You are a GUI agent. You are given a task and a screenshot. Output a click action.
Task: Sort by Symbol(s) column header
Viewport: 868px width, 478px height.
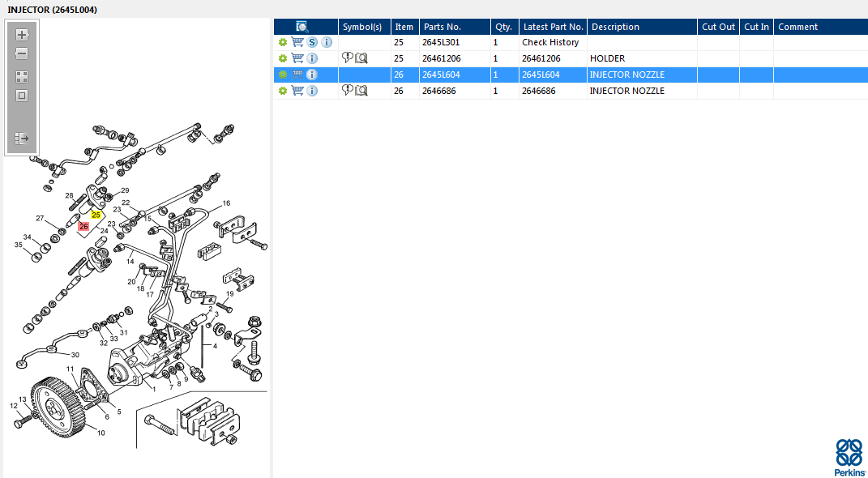pos(365,27)
